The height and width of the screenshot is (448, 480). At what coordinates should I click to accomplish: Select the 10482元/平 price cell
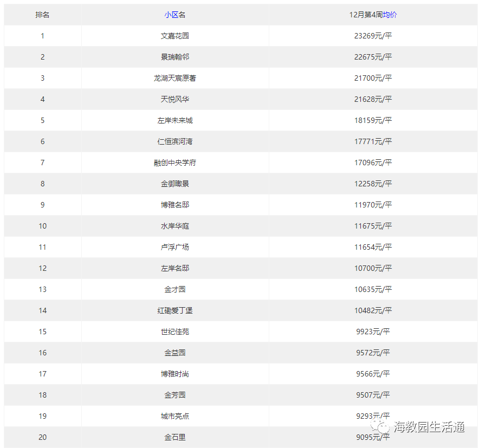pyautogui.click(x=373, y=310)
